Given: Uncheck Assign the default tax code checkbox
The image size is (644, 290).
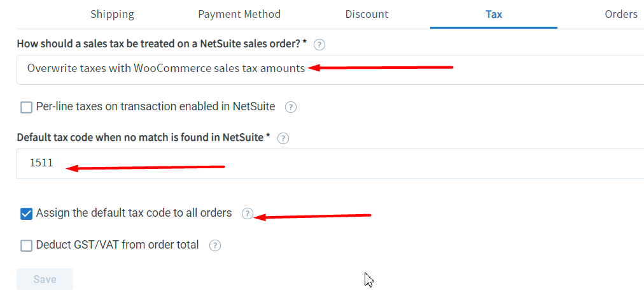Looking at the screenshot, I should [x=26, y=214].
